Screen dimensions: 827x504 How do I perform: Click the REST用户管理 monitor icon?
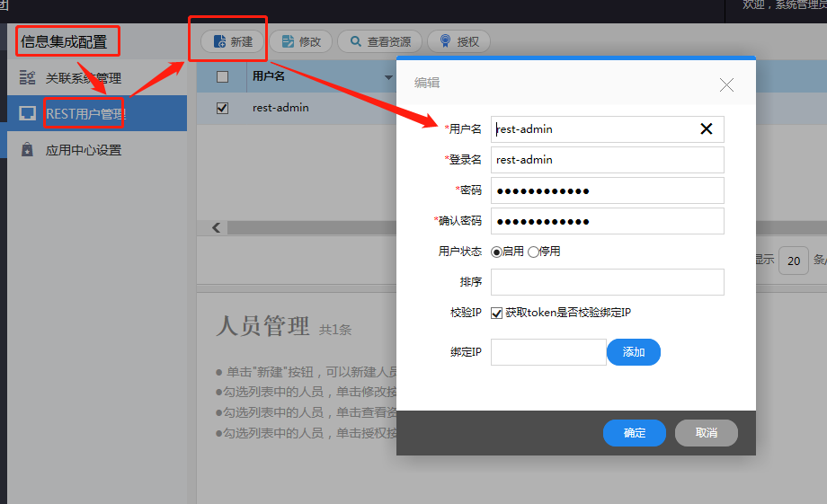28,113
